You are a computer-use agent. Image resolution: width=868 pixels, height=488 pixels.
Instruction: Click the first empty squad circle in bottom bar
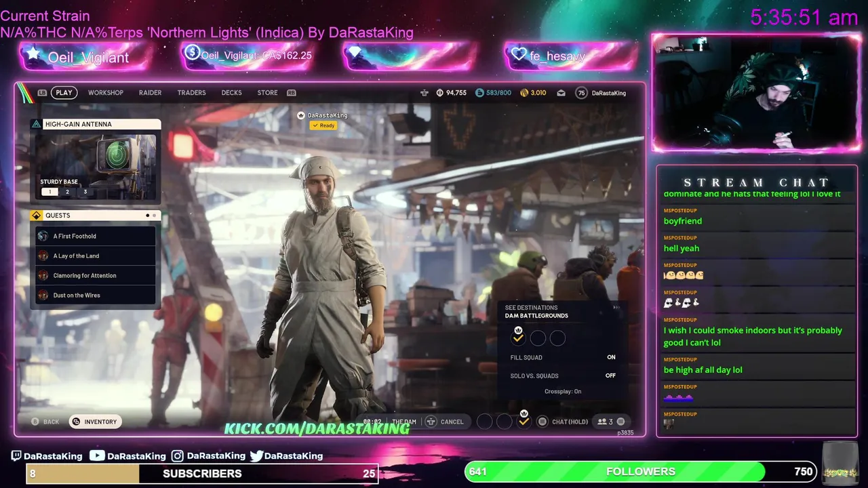tap(484, 422)
